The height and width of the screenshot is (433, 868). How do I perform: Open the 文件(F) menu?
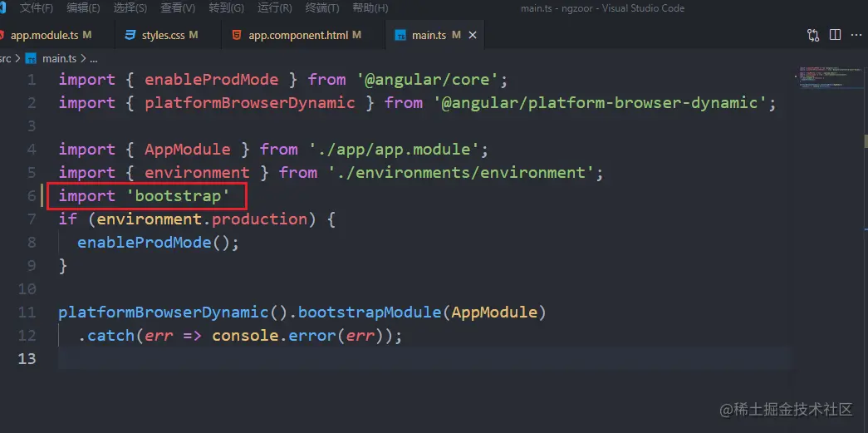click(x=36, y=8)
